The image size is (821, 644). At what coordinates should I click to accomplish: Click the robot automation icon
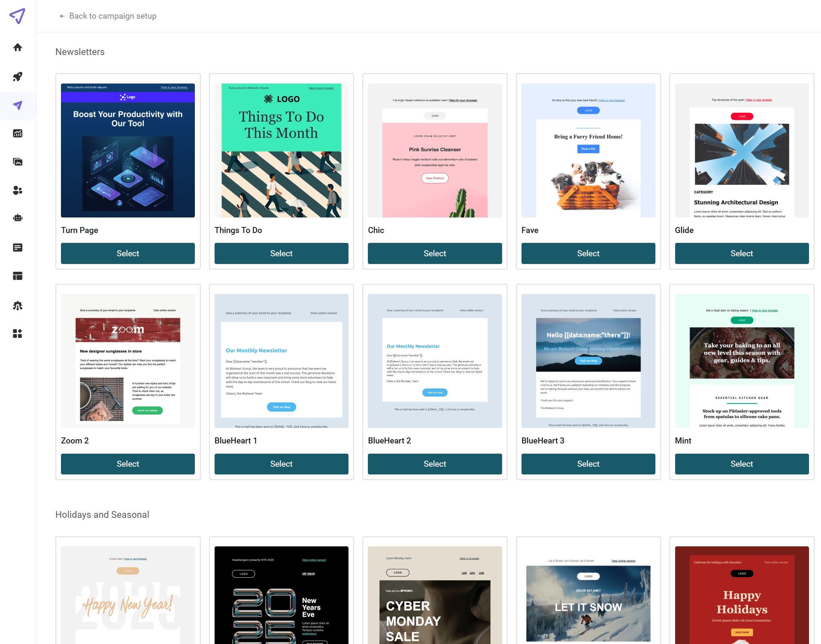[18, 217]
